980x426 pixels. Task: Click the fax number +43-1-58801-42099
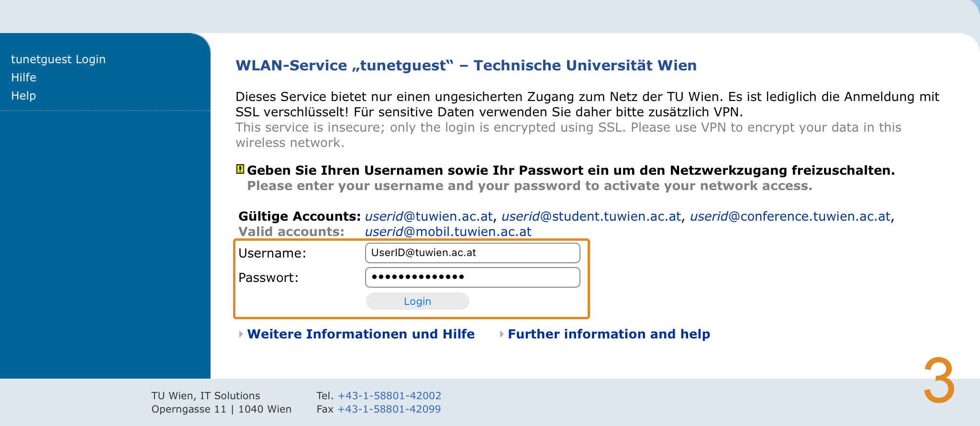point(389,409)
